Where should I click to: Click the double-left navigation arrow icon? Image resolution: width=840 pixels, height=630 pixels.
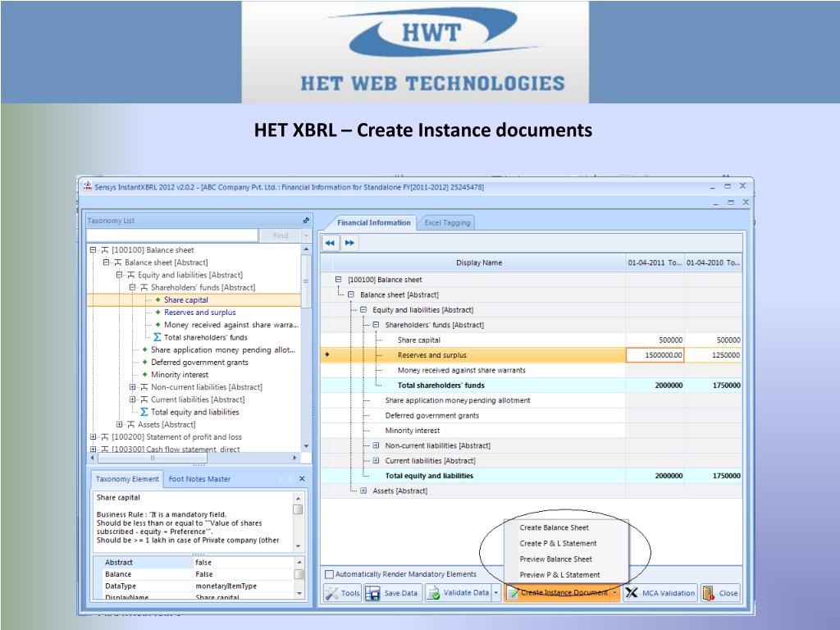tap(330, 243)
